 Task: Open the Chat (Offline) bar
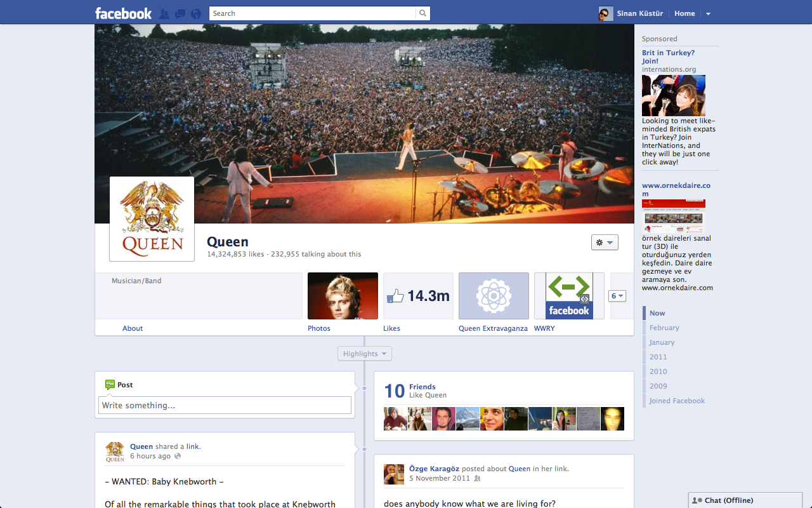point(749,500)
